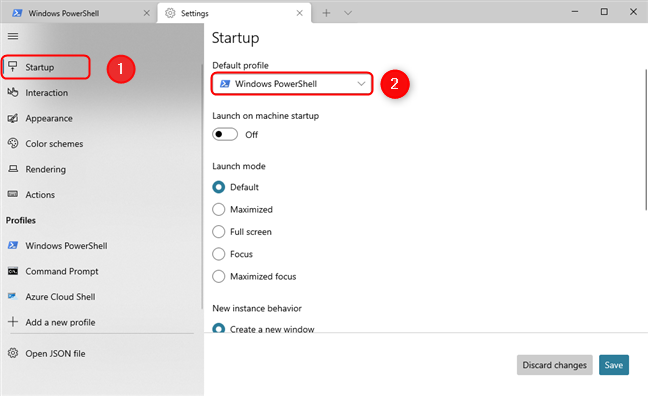Click the Startup sidebar icon
648x396 pixels.
pyautogui.click(x=13, y=66)
